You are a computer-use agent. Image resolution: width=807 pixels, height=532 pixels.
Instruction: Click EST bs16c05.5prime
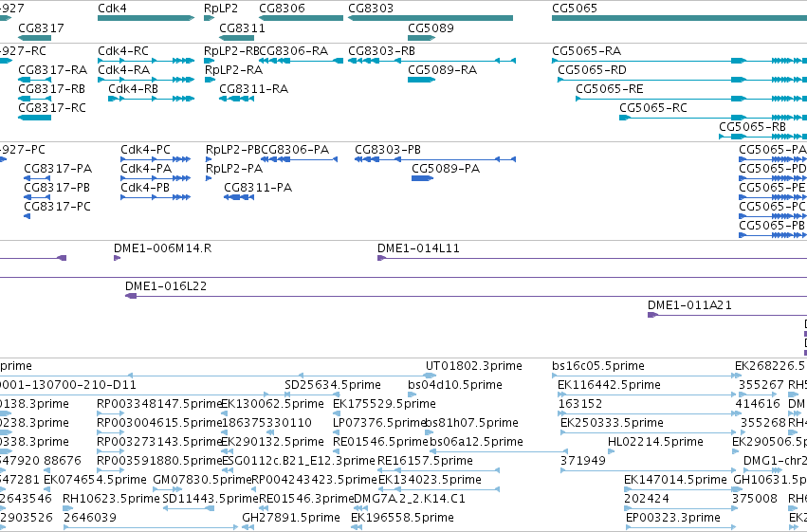pyautogui.click(x=598, y=366)
